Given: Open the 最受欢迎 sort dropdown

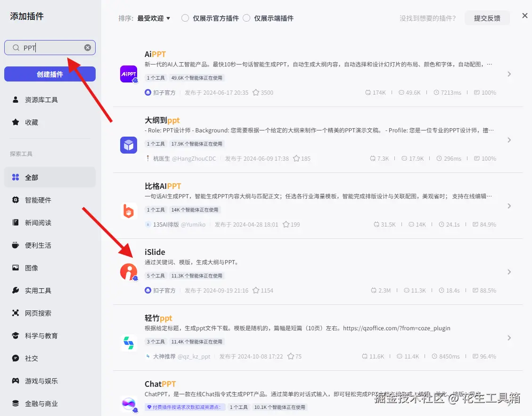Looking at the screenshot, I should tap(154, 18).
